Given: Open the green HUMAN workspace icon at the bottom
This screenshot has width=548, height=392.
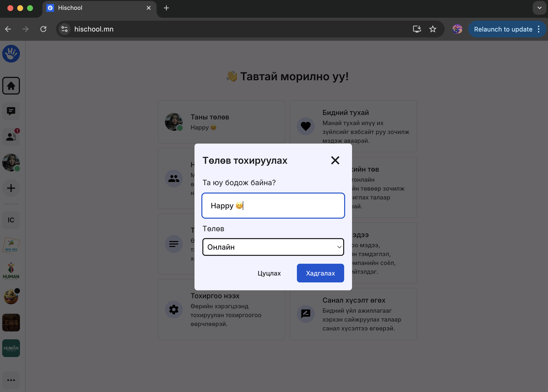Looking at the screenshot, I should point(11,348).
